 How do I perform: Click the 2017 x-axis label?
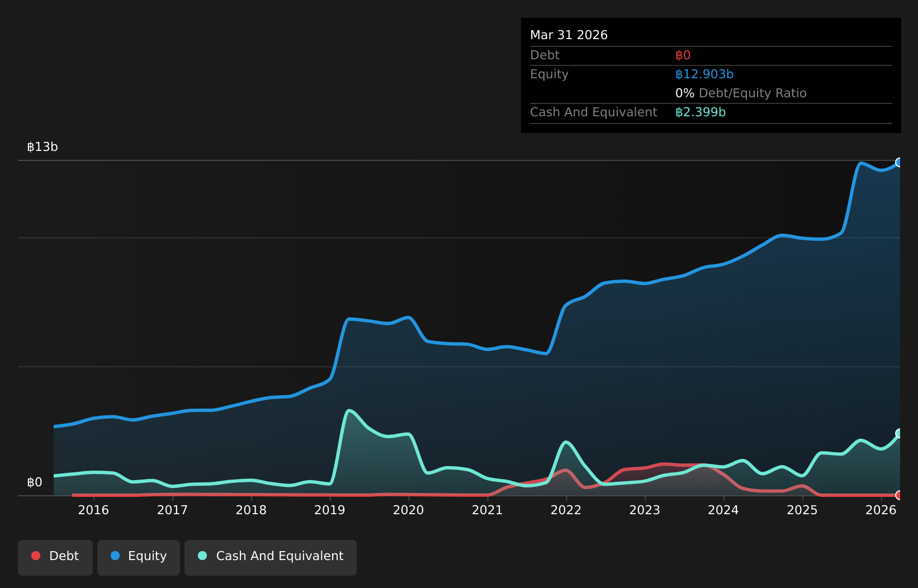(x=172, y=510)
